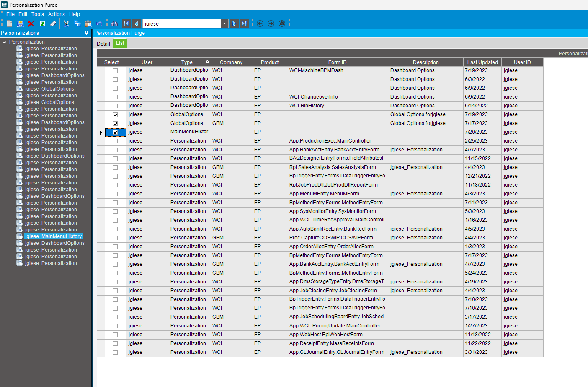Image resolution: width=588 pixels, height=387 pixels.
Task: Click the Clear eraser icon
Action: pyautogui.click(x=53, y=24)
